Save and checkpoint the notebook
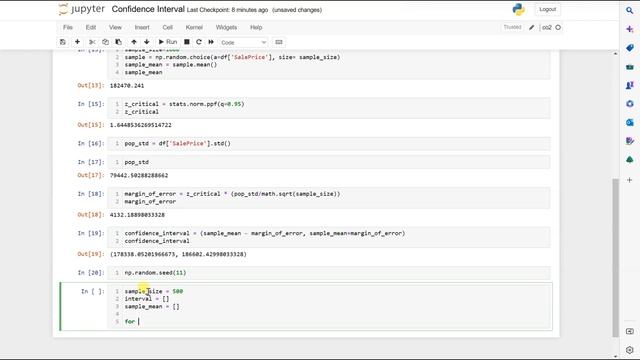Viewport: 640px width, 360px height. (x=62, y=42)
